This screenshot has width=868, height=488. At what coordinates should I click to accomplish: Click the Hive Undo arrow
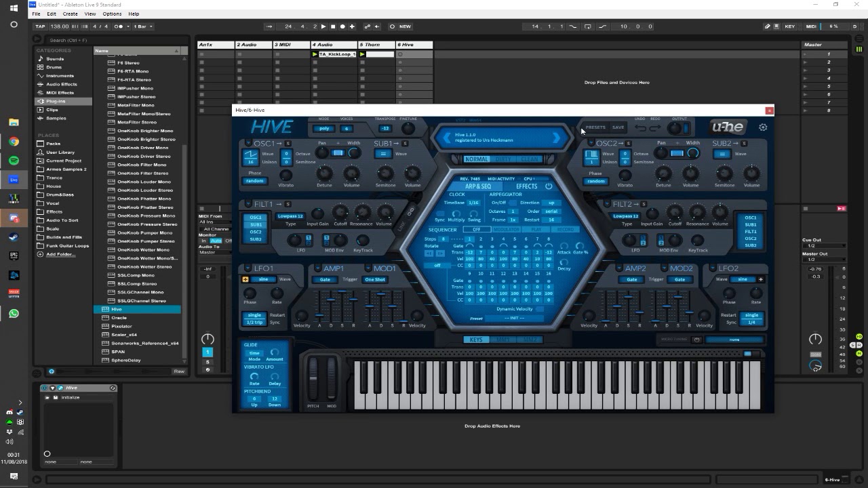point(640,128)
